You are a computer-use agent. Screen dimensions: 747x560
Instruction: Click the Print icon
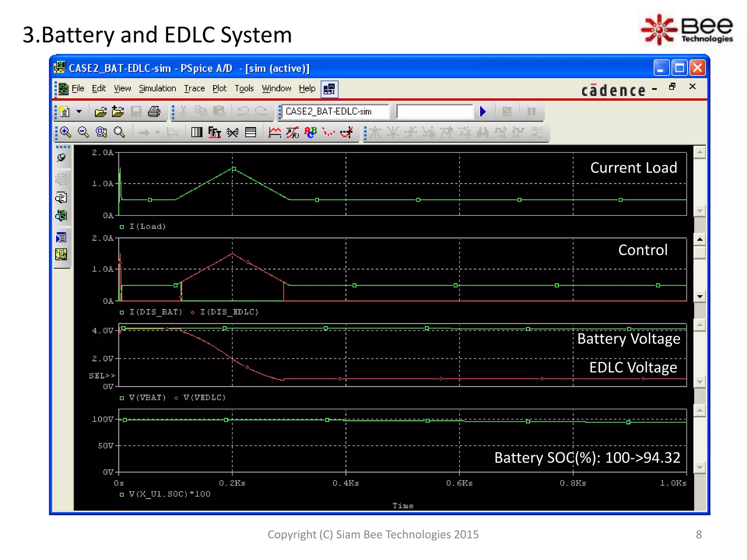[154, 112]
